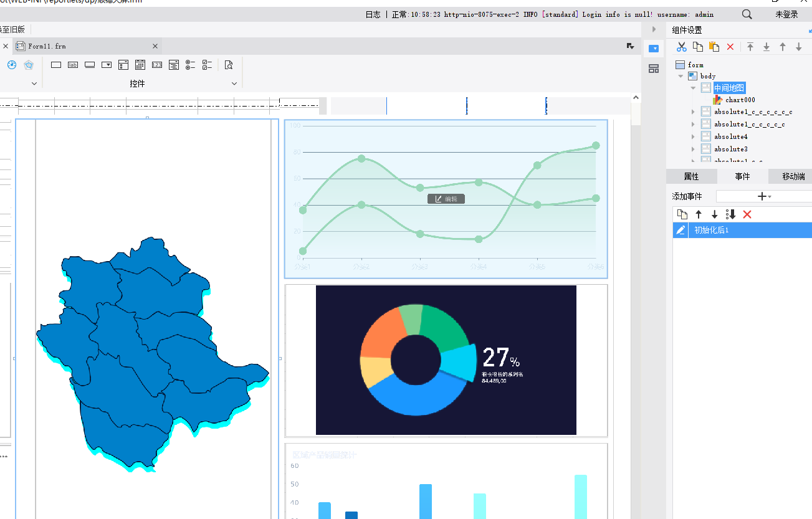Expand the absolute3 tree node
Screen dimensions: 812x519
693,149
